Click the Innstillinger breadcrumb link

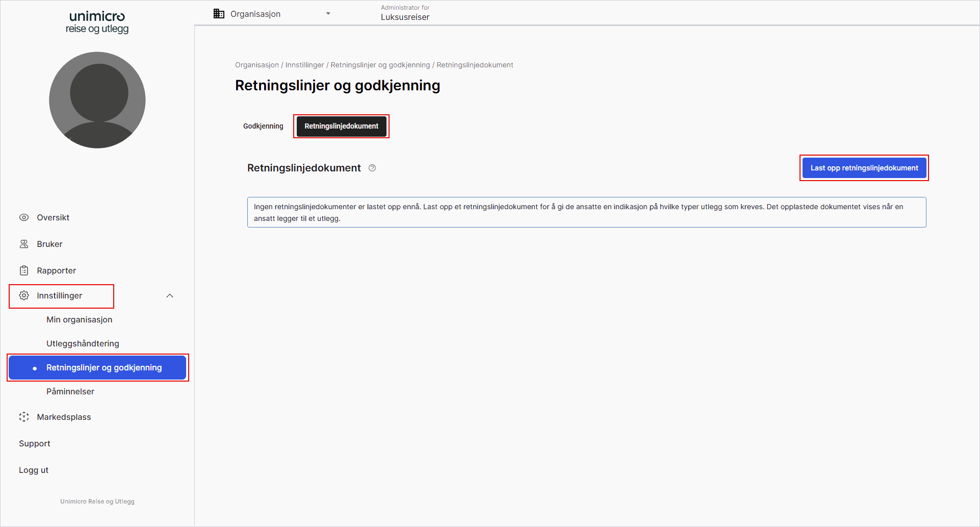pos(304,65)
